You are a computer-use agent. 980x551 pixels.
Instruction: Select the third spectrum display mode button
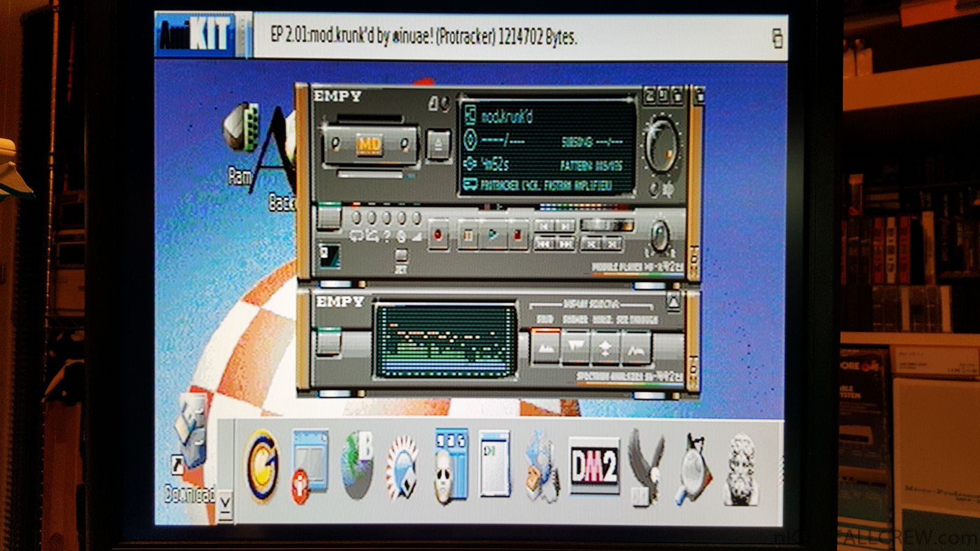(x=605, y=348)
